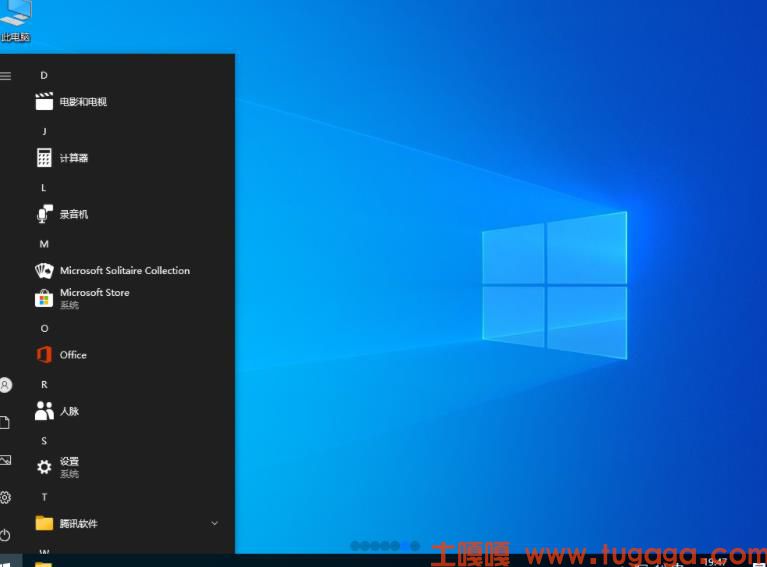
Task: Select the 计算器 app label
Action: [74, 158]
